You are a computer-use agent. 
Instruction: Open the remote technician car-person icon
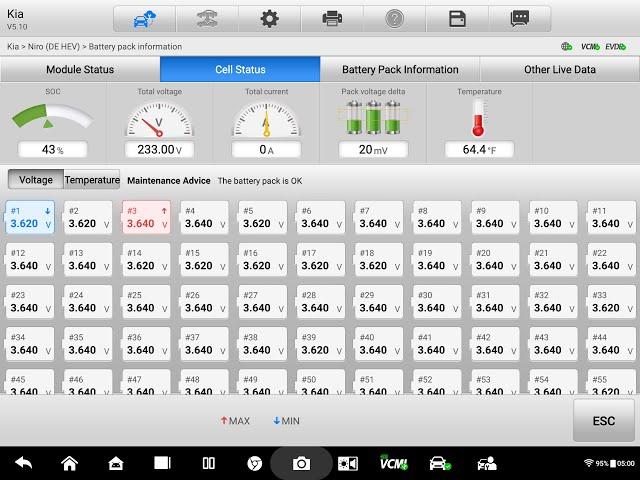tap(487, 464)
